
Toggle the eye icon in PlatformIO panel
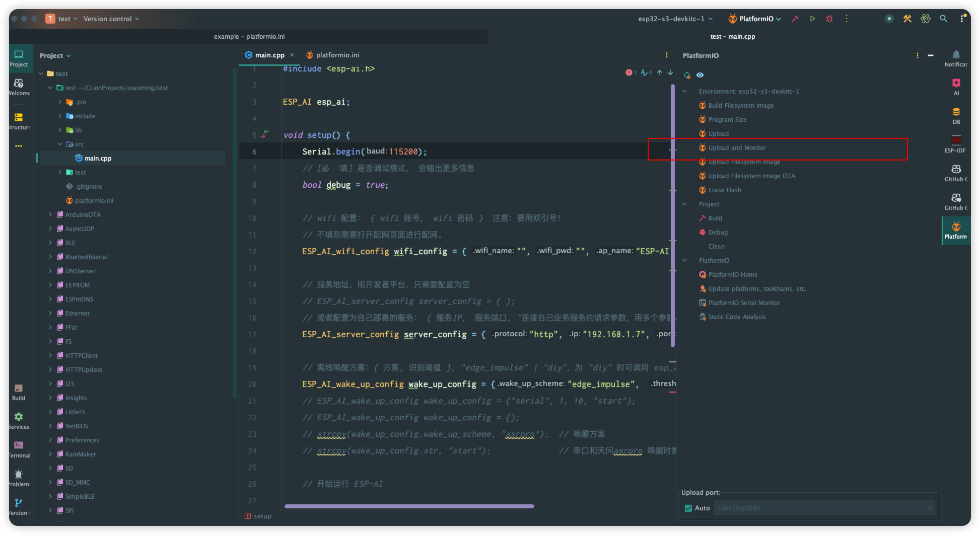click(x=700, y=75)
